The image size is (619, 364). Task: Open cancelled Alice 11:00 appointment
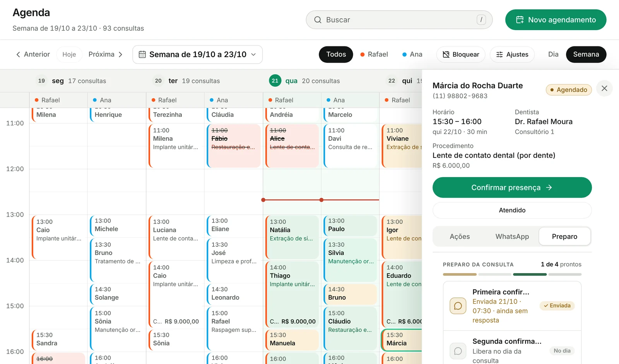coord(292,146)
